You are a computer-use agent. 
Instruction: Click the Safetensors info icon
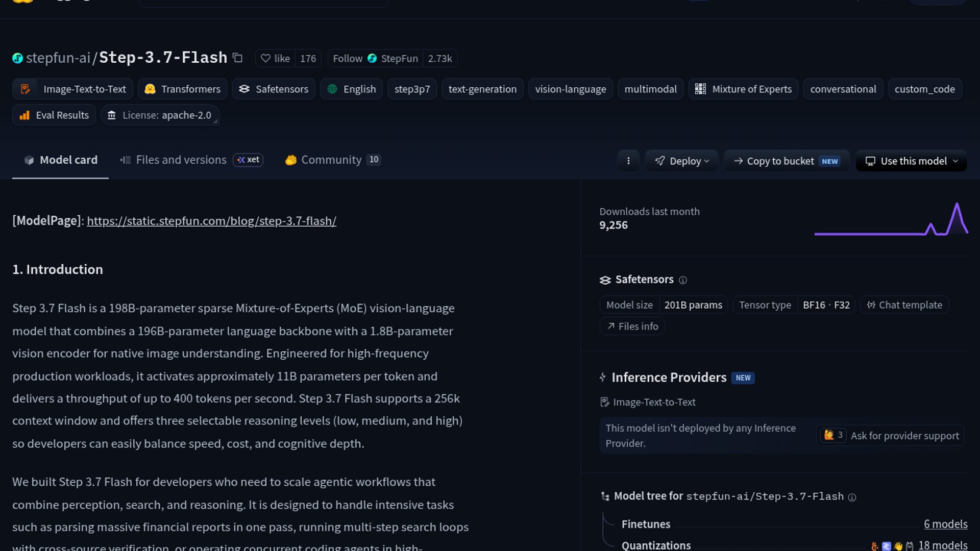683,280
